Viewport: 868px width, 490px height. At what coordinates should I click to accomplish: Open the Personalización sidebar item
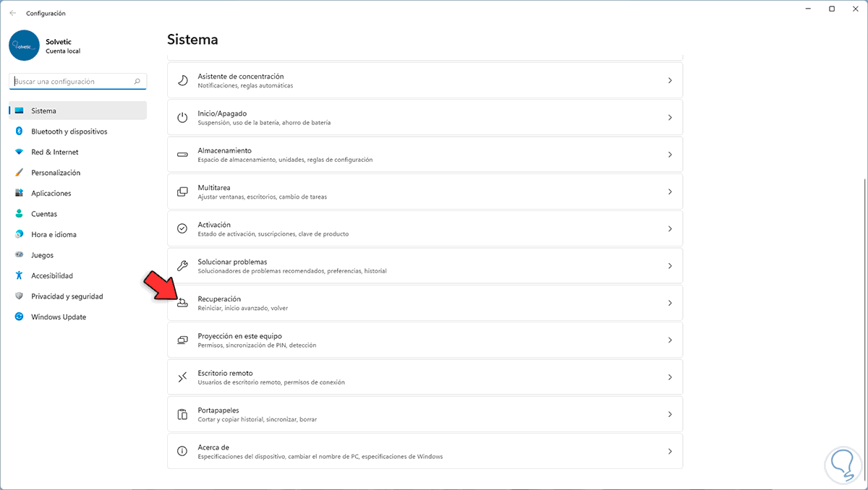56,173
